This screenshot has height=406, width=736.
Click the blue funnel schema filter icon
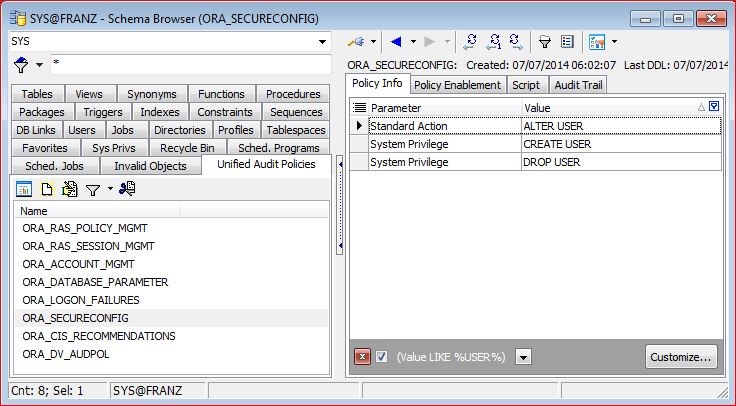[21, 64]
